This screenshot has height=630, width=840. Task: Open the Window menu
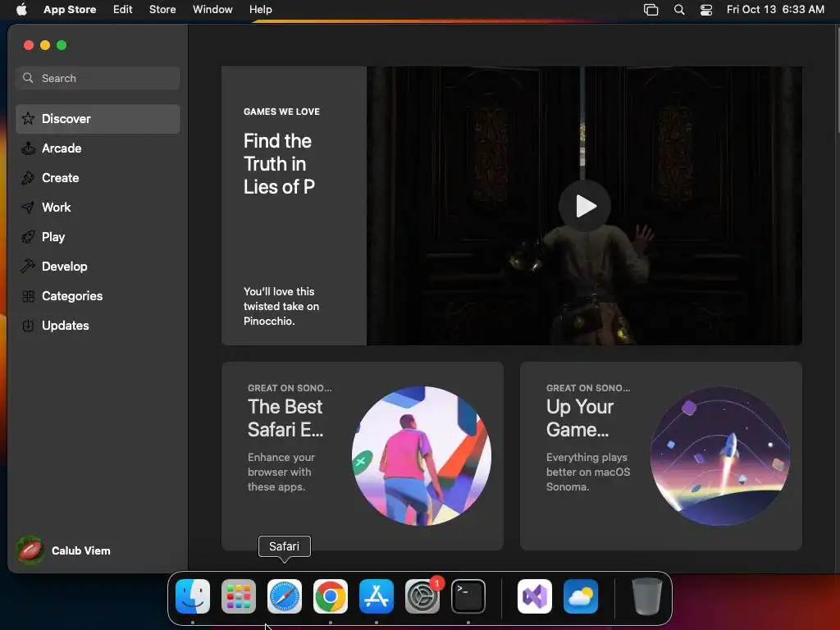click(212, 9)
